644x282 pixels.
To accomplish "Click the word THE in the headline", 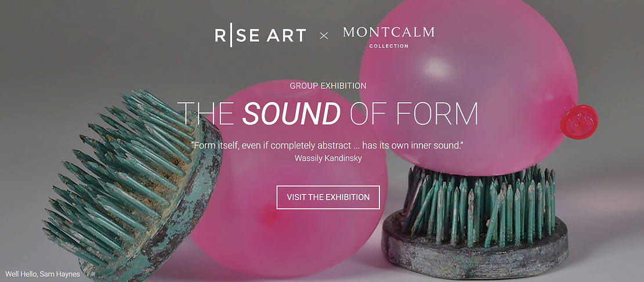I will coord(206,114).
